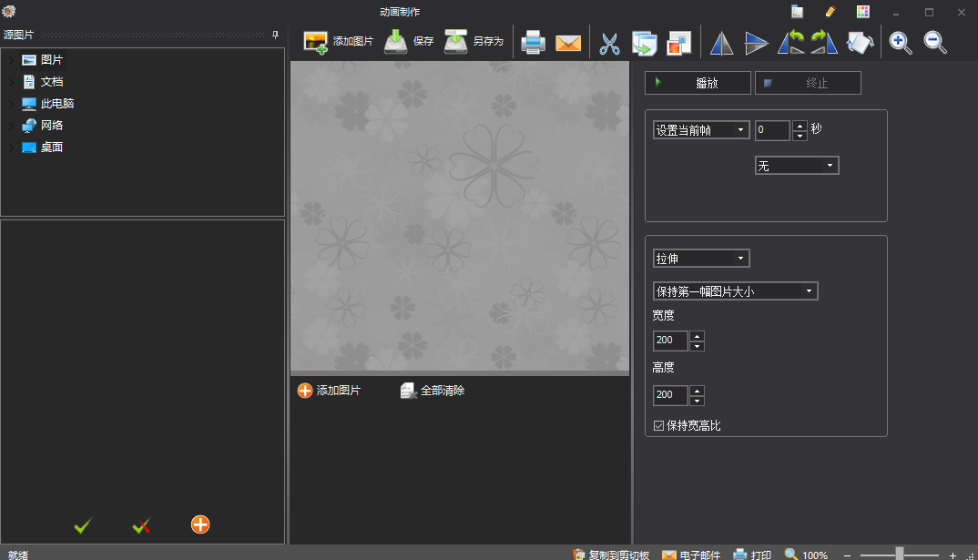Click the printer icon in top toolbar
The image size is (978, 560).
(x=533, y=43)
